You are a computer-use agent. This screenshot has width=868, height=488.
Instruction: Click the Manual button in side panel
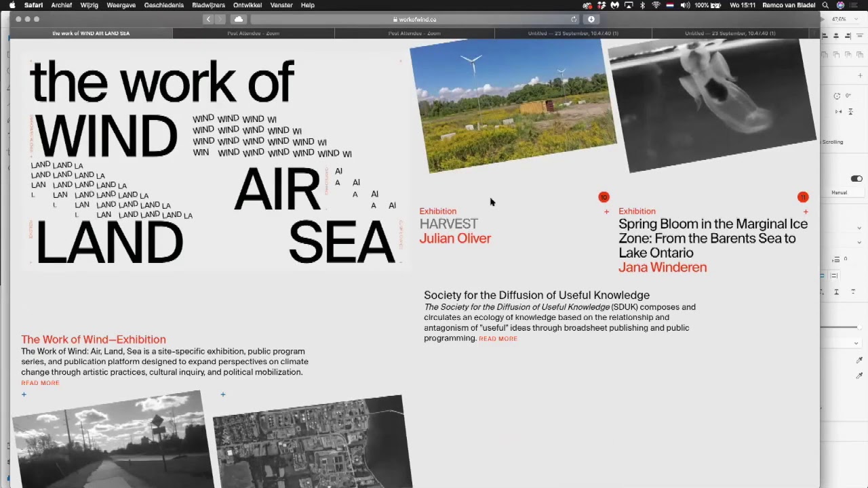tap(840, 192)
